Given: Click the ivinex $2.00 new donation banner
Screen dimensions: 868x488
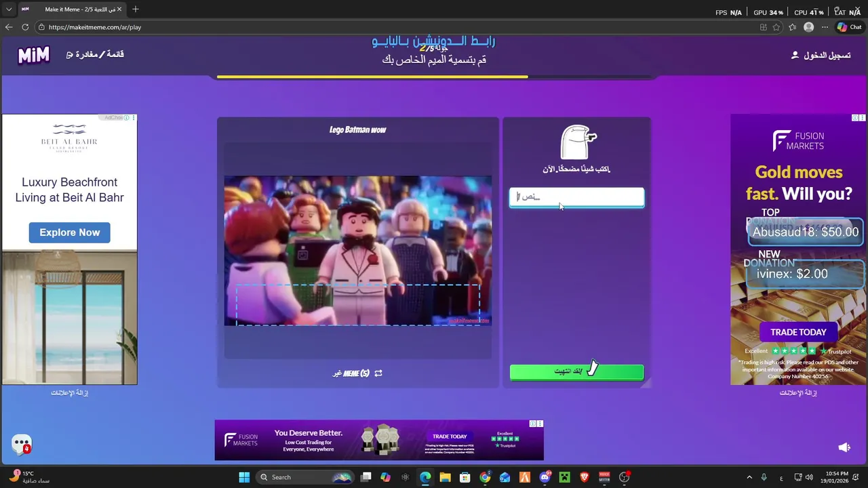Looking at the screenshot, I should (x=805, y=274).
